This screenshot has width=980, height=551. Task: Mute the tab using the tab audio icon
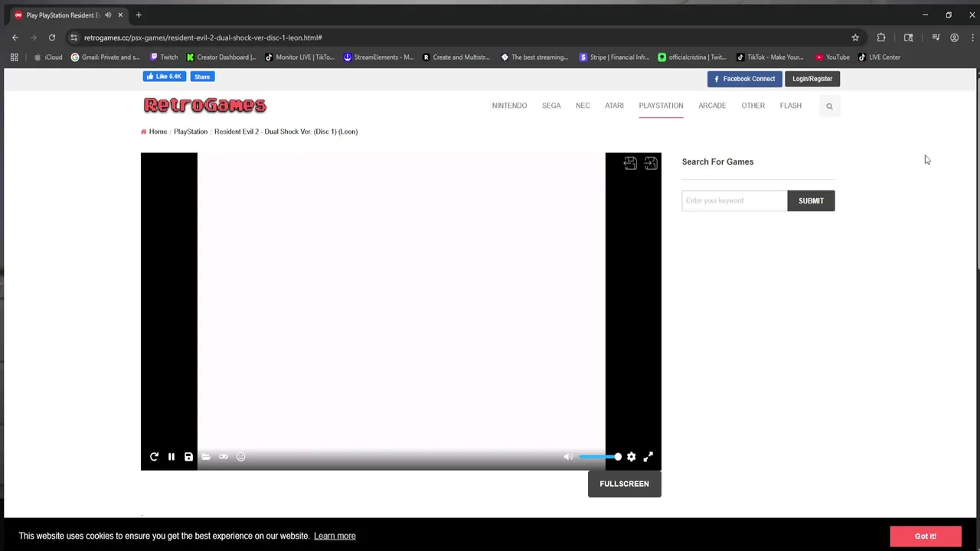click(x=108, y=15)
